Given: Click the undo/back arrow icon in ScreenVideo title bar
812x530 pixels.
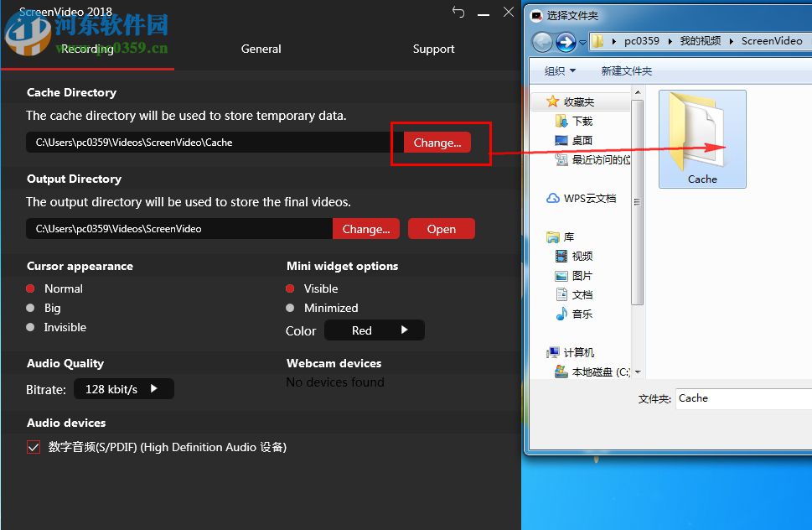Looking at the screenshot, I should (458, 12).
